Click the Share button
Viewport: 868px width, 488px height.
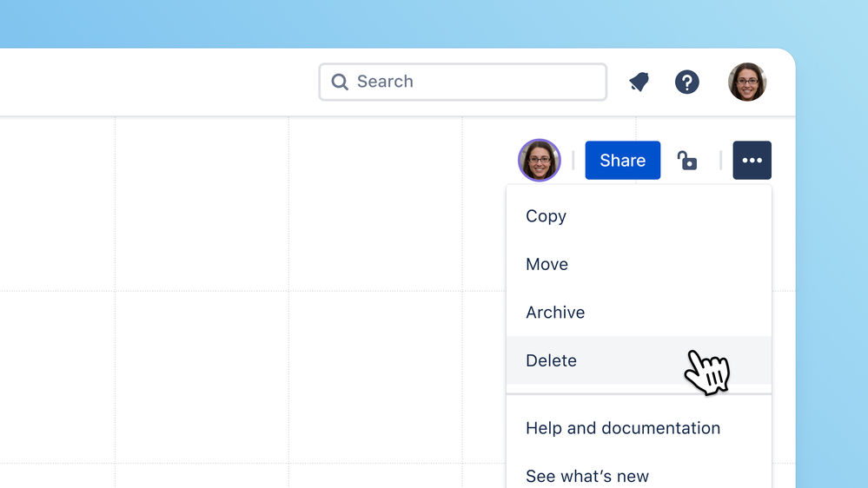[623, 161]
